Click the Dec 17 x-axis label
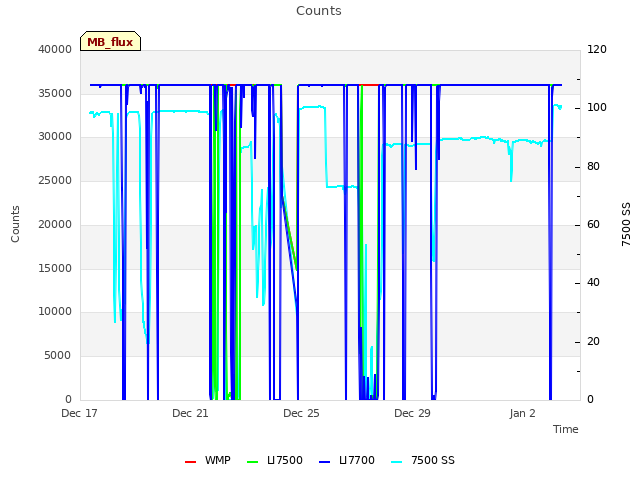The width and height of the screenshot is (640, 480). 79,413
